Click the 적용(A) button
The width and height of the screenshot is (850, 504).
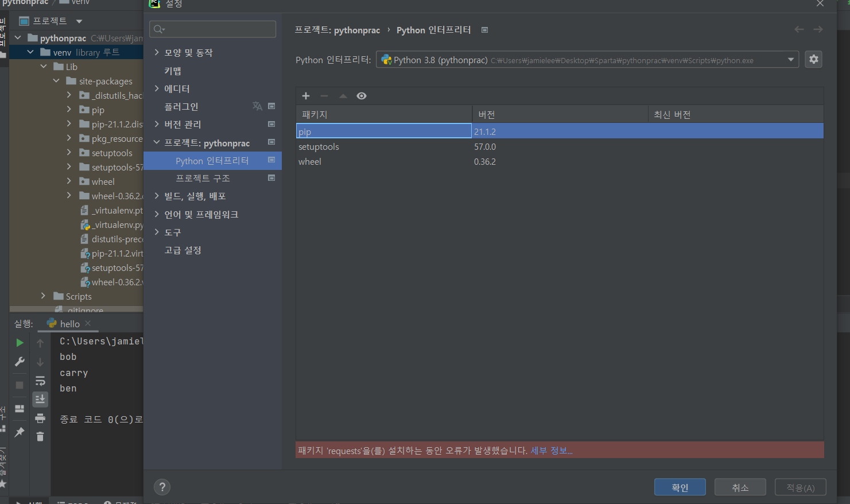pyautogui.click(x=801, y=487)
